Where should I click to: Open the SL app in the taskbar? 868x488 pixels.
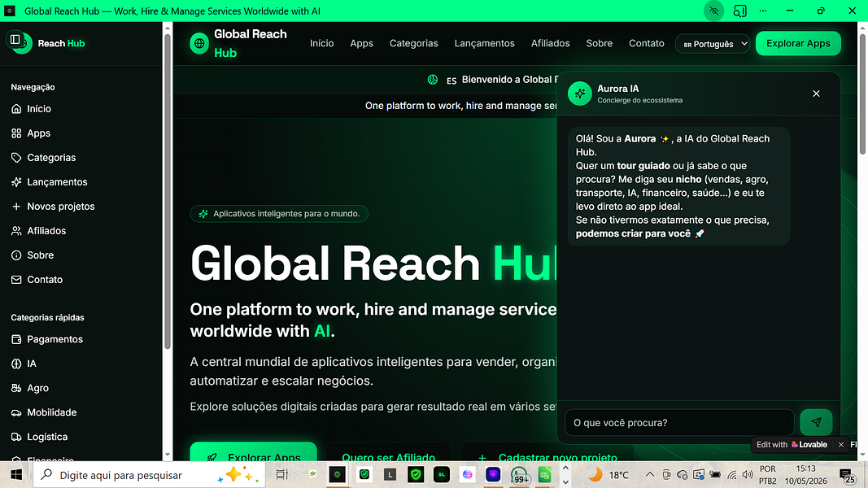click(441, 475)
